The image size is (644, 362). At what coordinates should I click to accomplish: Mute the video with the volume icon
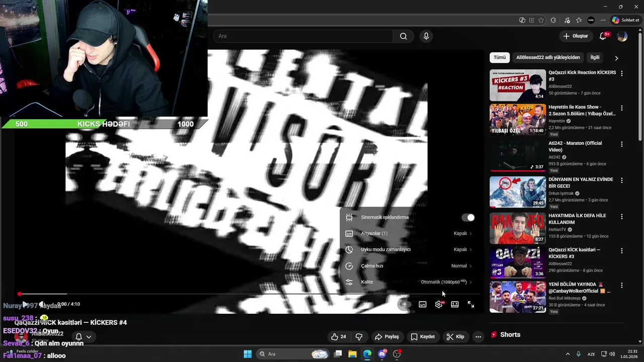(42, 304)
